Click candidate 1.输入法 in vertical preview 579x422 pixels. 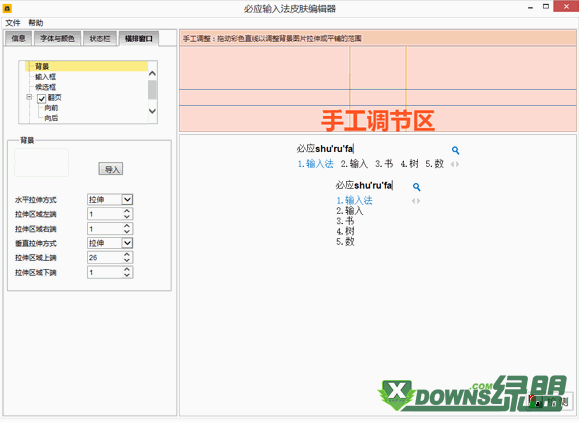click(x=354, y=200)
